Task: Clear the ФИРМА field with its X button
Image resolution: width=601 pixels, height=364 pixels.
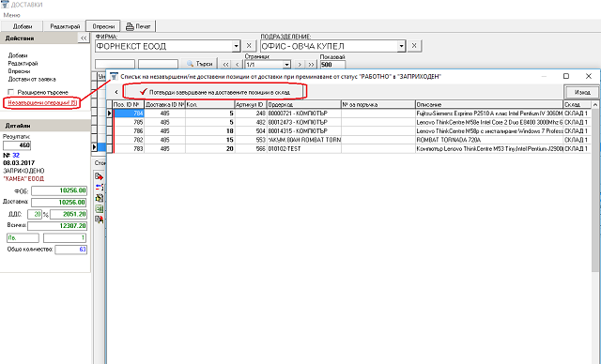Action: [249, 46]
